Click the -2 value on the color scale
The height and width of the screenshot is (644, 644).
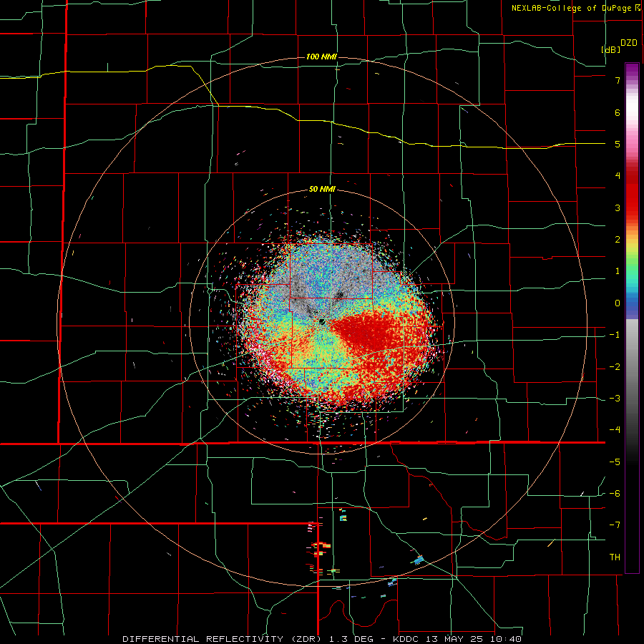pos(615,367)
